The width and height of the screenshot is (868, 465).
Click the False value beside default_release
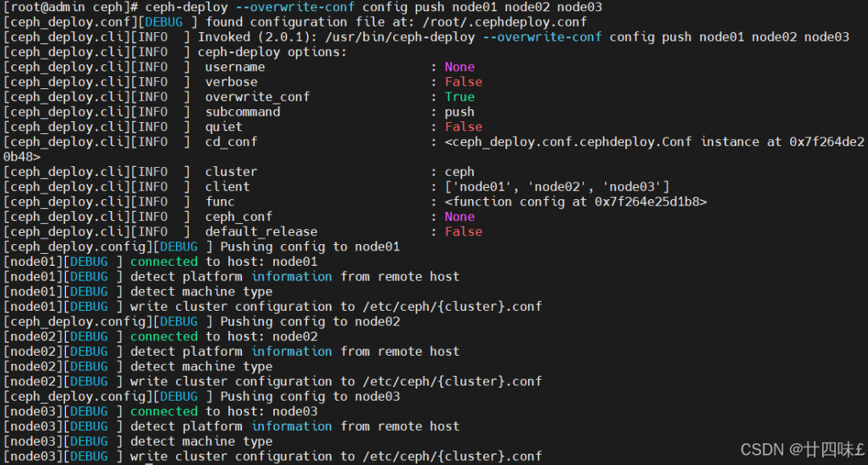click(464, 231)
